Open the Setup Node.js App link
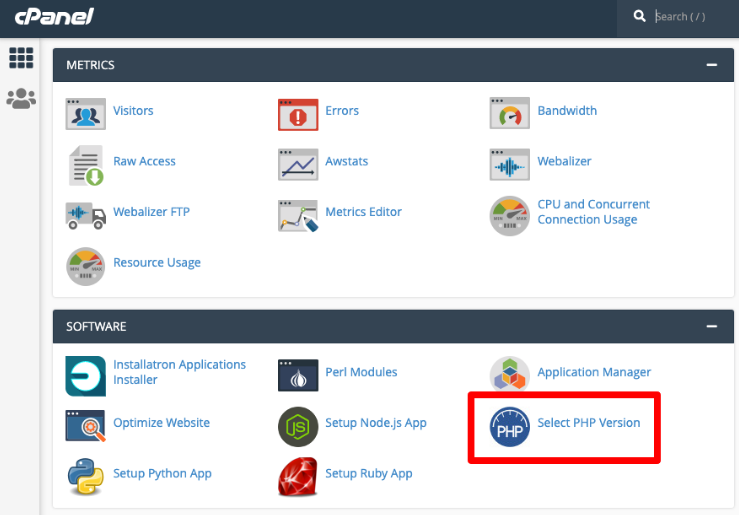This screenshot has width=739, height=515. [376, 423]
